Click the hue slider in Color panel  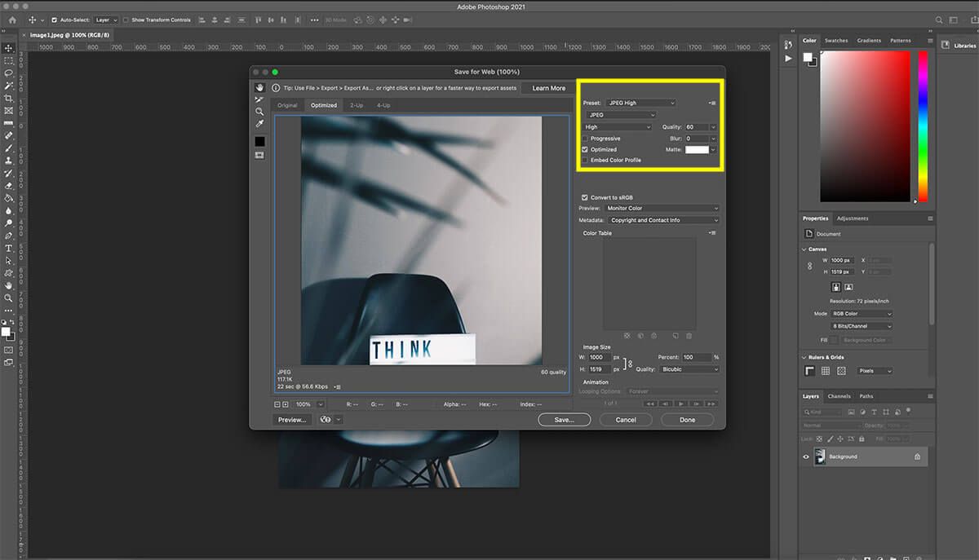(x=923, y=126)
